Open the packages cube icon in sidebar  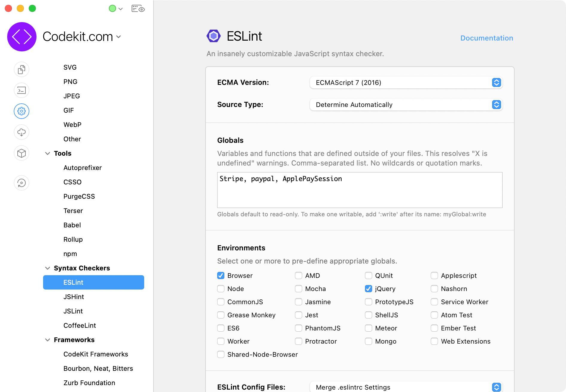(22, 153)
